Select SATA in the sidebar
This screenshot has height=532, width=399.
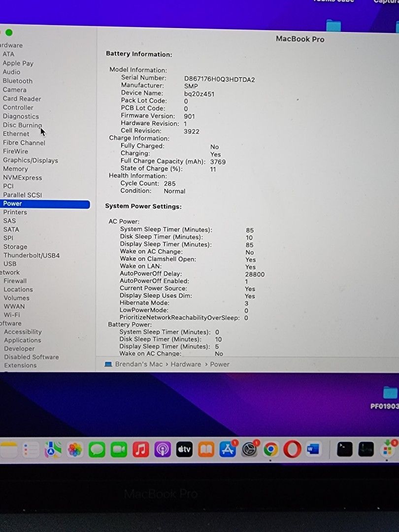11,230
